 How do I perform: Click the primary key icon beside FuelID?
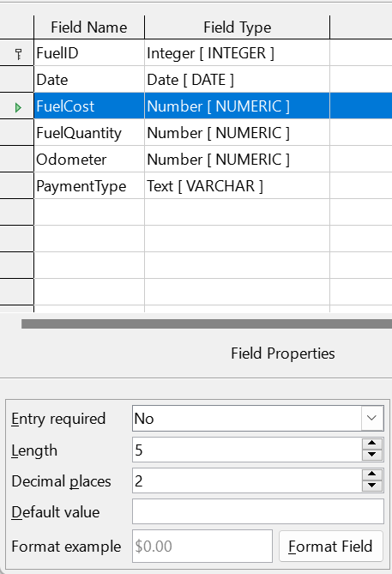pyautogui.click(x=18, y=54)
